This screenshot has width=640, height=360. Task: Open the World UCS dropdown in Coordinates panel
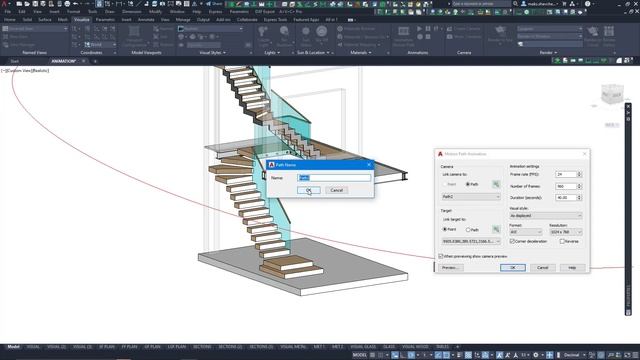pyautogui.click(x=100, y=44)
